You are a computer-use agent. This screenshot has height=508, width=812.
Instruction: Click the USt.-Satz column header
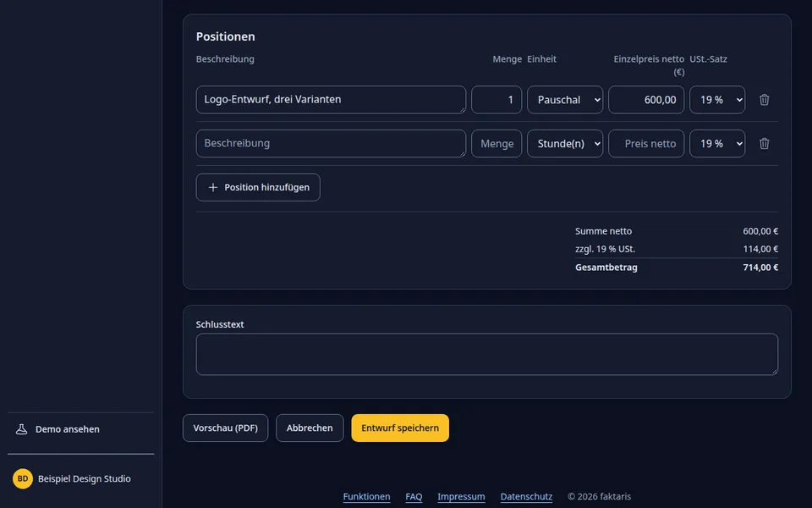click(x=708, y=59)
